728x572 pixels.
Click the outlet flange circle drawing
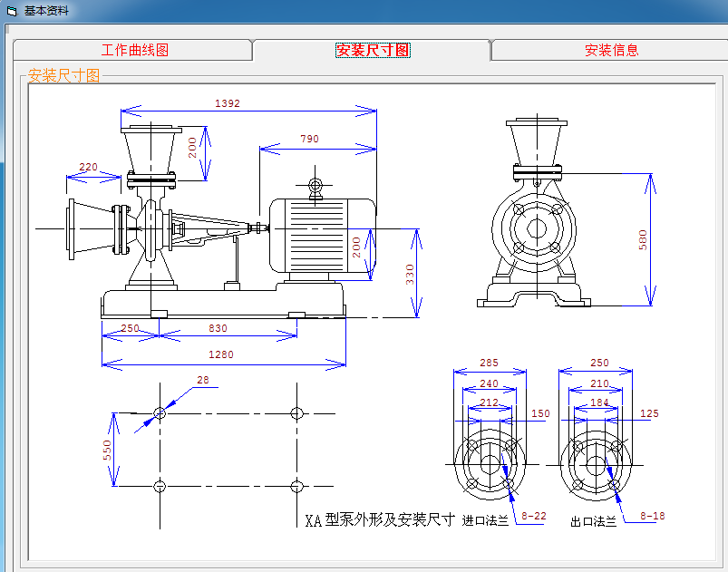click(x=596, y=465)
